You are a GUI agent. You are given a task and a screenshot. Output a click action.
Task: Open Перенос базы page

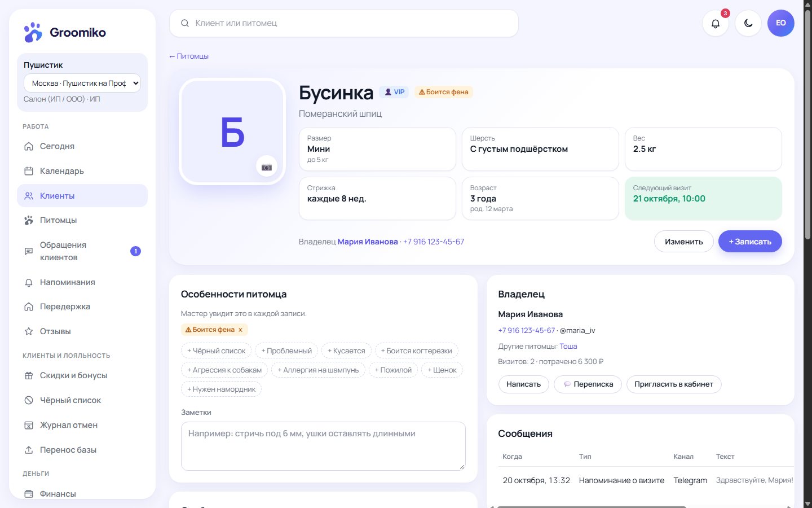(82, 450)
